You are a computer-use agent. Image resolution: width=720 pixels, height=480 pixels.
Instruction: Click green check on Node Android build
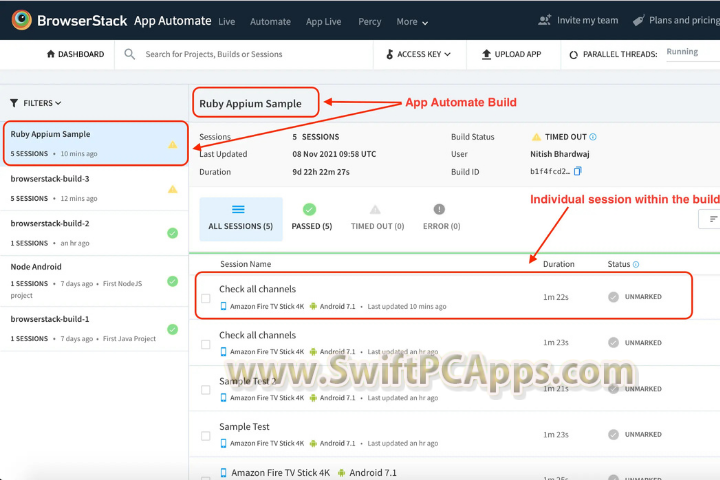(173, 281)
